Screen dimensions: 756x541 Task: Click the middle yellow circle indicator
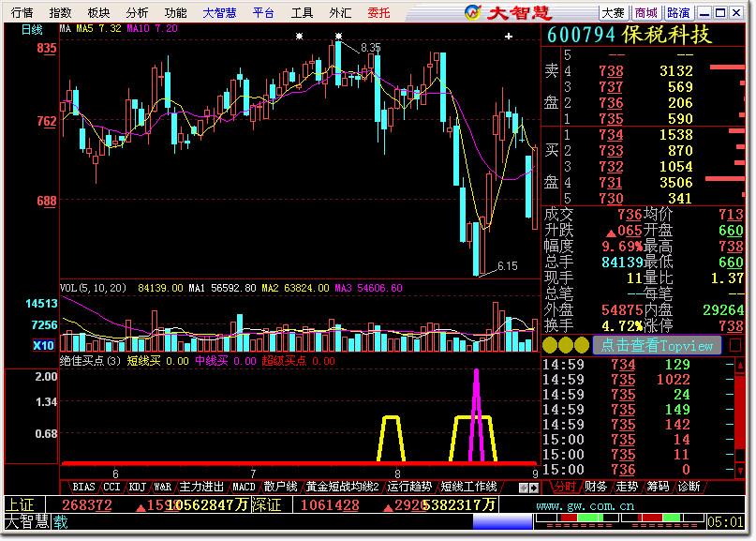pos(566,345)
